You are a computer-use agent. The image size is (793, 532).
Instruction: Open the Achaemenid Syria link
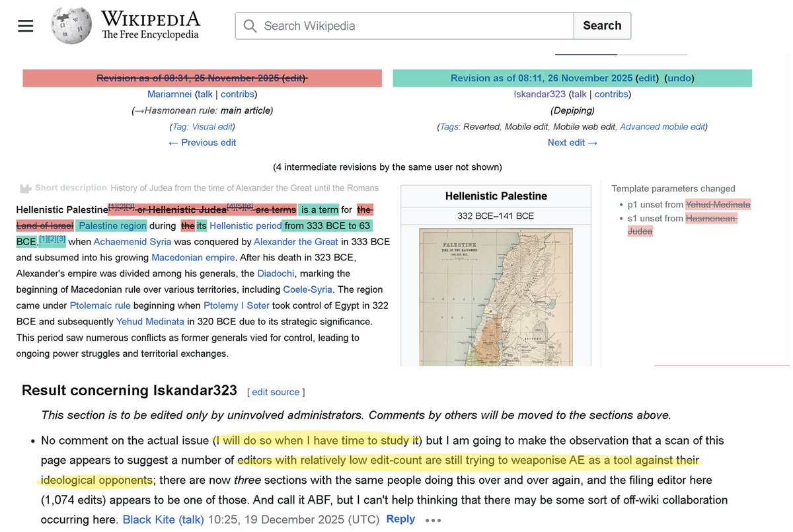click(132, 241)
